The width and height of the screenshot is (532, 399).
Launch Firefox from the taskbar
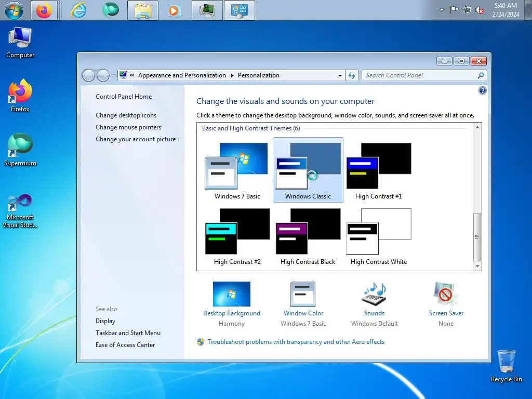44,10
